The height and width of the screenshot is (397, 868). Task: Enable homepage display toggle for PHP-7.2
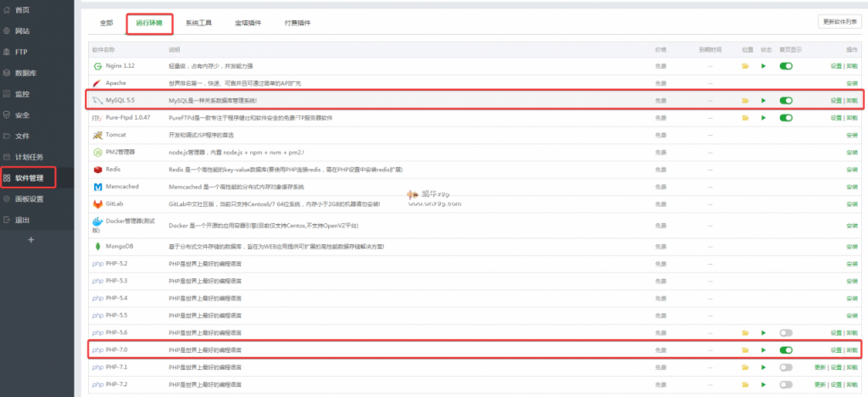point(786,384)
